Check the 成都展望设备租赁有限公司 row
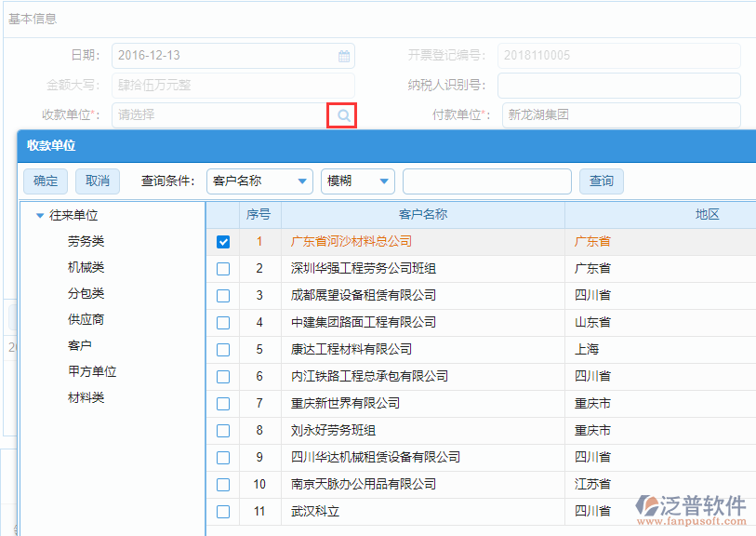Viewport: 756px width, 536px height. 223,296
